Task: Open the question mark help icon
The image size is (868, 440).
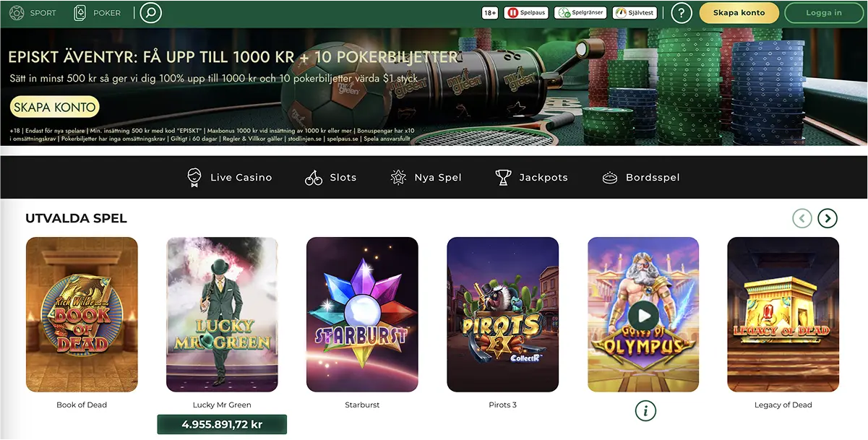Action: (x=681, y=12)
